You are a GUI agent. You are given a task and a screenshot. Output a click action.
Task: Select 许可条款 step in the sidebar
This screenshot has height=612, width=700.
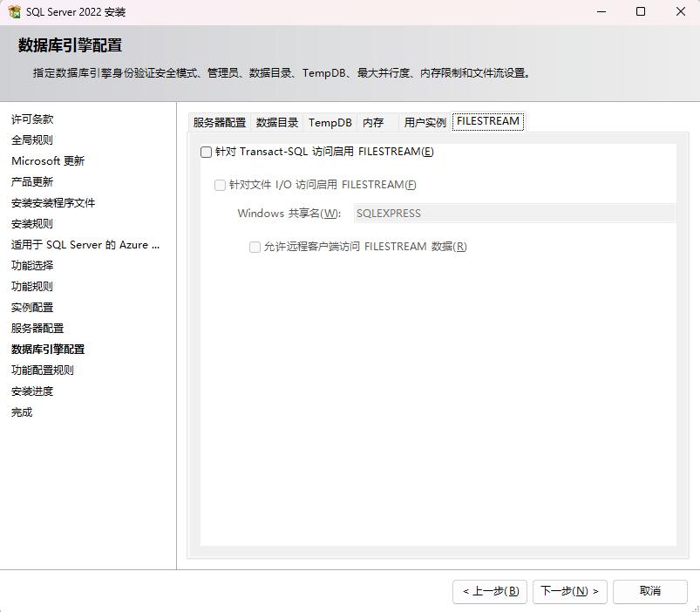(x=32, y=119)
